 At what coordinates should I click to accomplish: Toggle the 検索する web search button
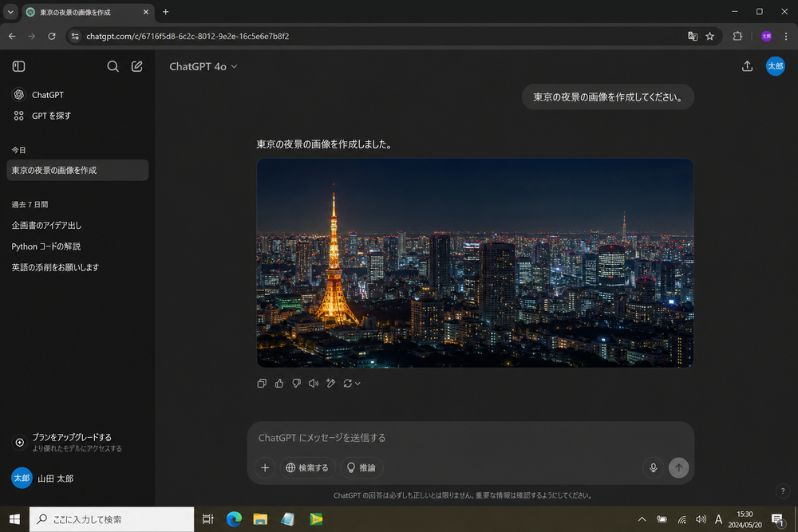coord(307,467)
